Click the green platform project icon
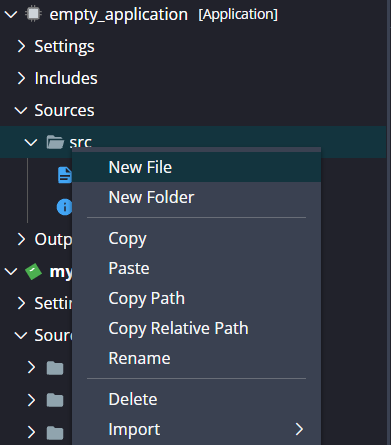 (33, 272)
